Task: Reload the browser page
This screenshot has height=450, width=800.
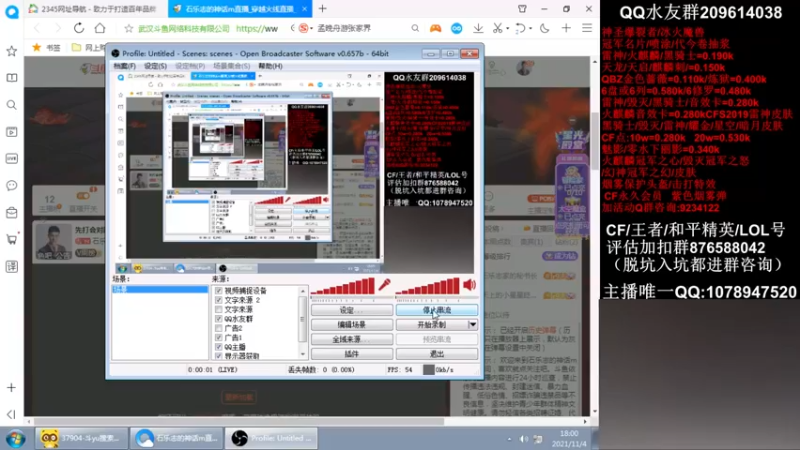Action: [79, 28]
